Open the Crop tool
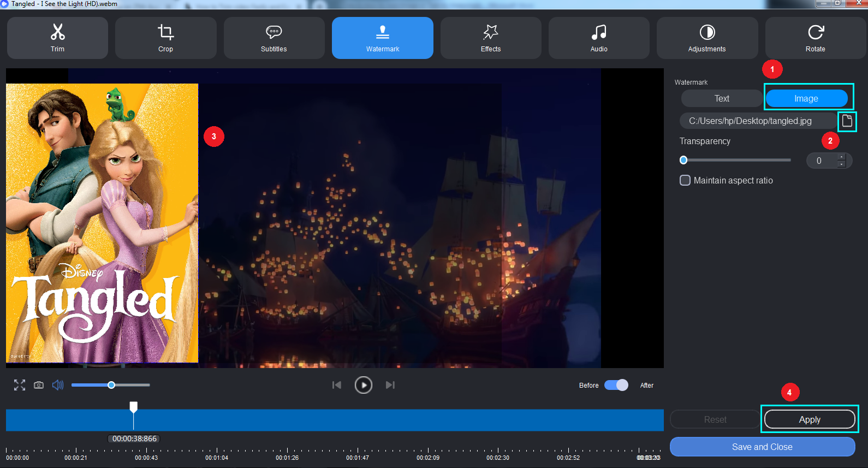 pos(165,38)
